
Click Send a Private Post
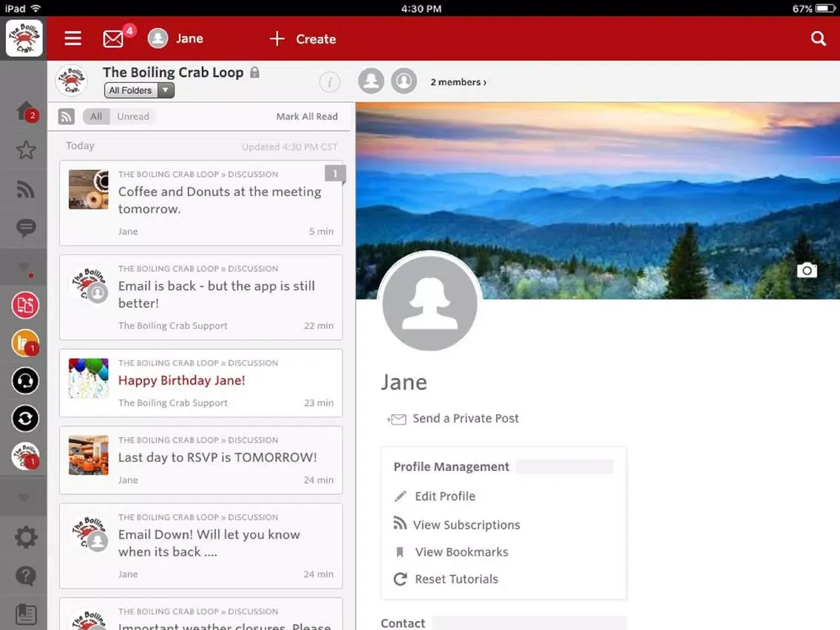(453, 419)
